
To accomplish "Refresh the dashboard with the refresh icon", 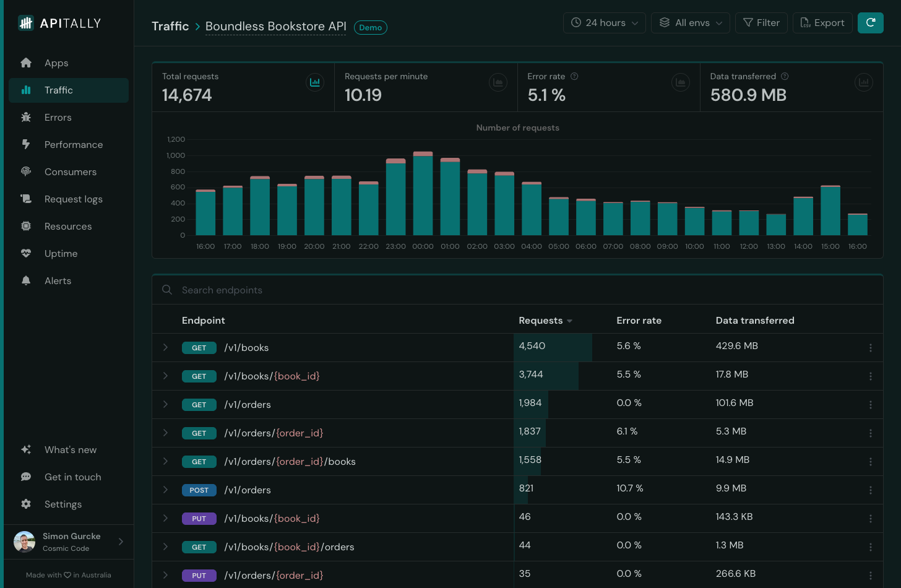I will tap(871, 22).
